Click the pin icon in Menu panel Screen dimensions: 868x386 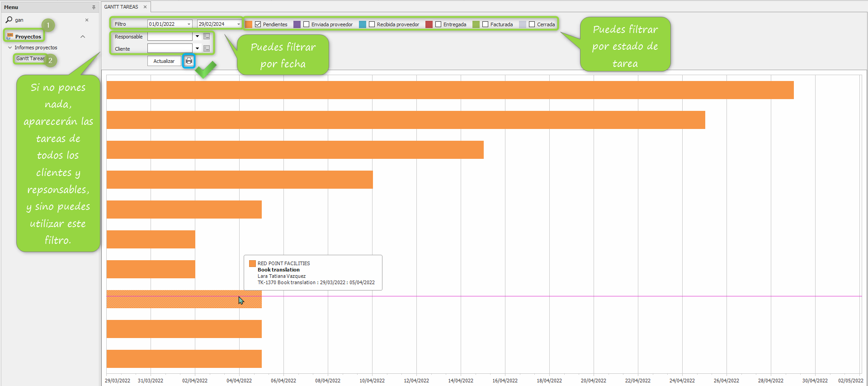(94, 7)
